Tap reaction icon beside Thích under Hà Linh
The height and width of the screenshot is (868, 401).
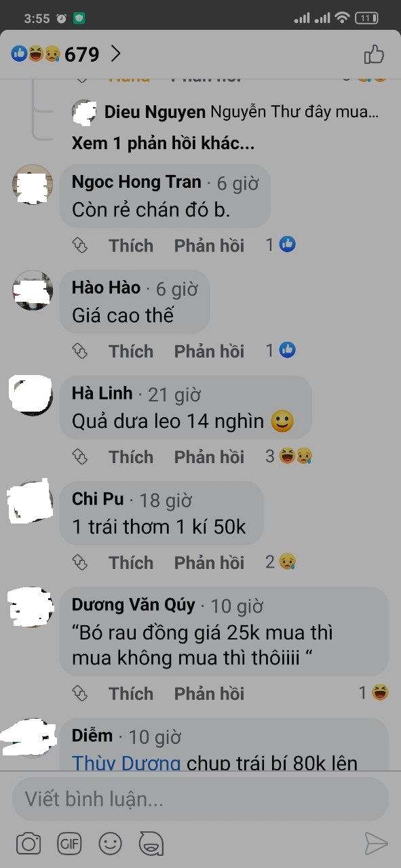[x=80, y=457]
